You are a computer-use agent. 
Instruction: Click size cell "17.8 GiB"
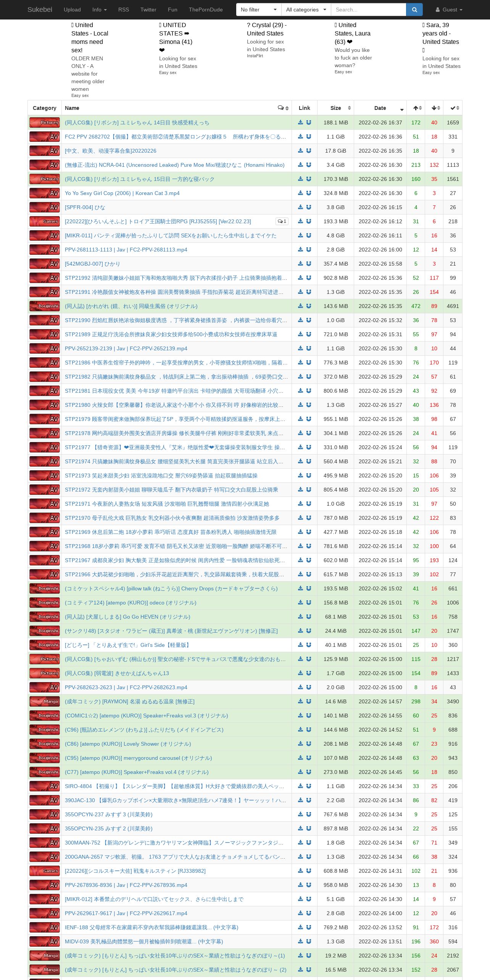(336, 151)
